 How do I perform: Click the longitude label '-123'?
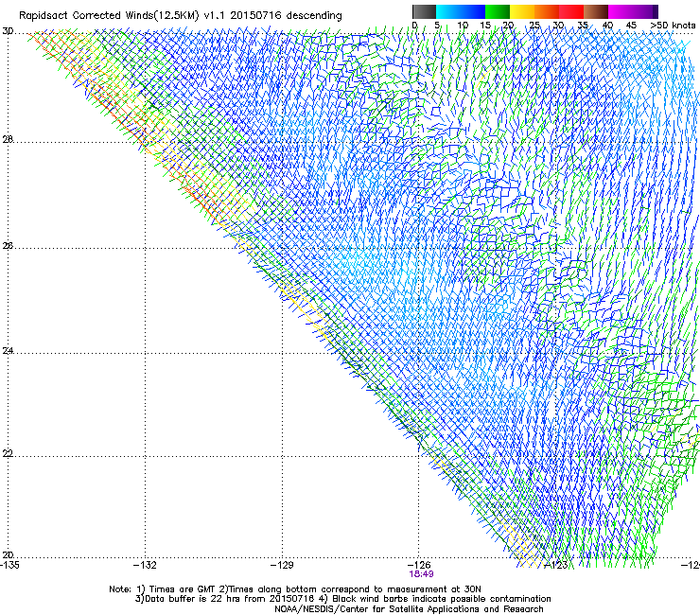pos(556,565)
